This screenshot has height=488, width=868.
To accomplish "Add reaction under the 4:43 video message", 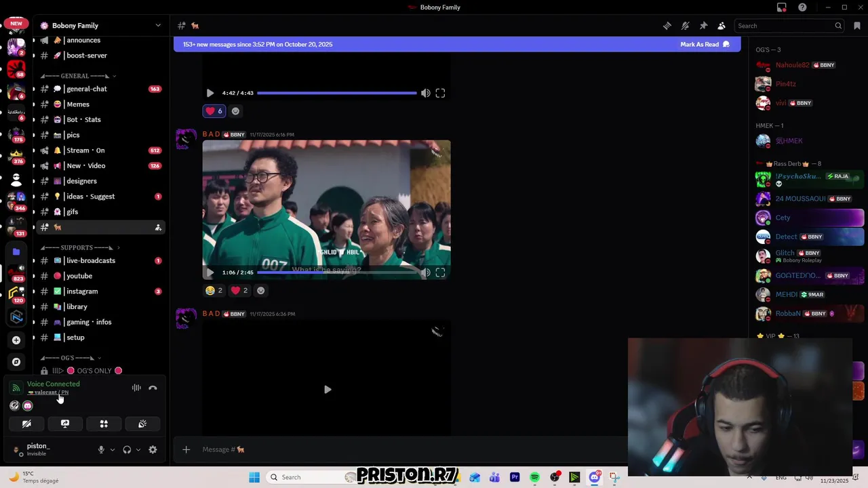I will pos(235,111).
